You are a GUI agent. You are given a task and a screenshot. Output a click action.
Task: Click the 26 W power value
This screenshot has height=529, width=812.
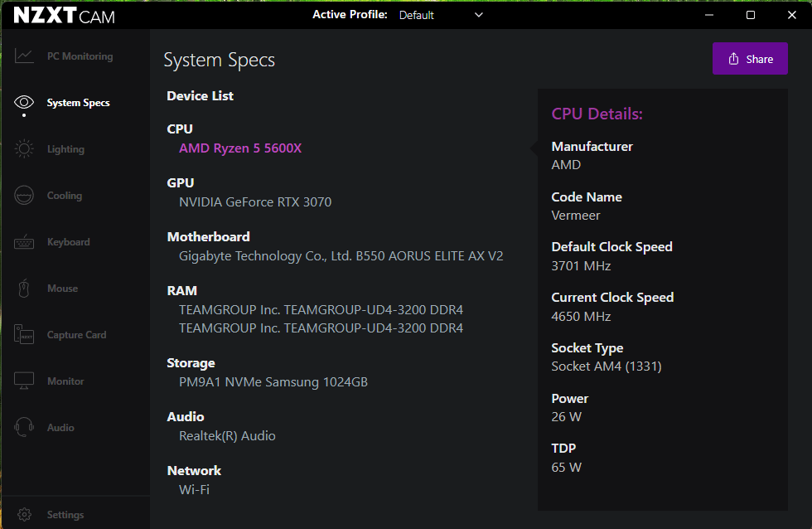click(x=567, y=416)
